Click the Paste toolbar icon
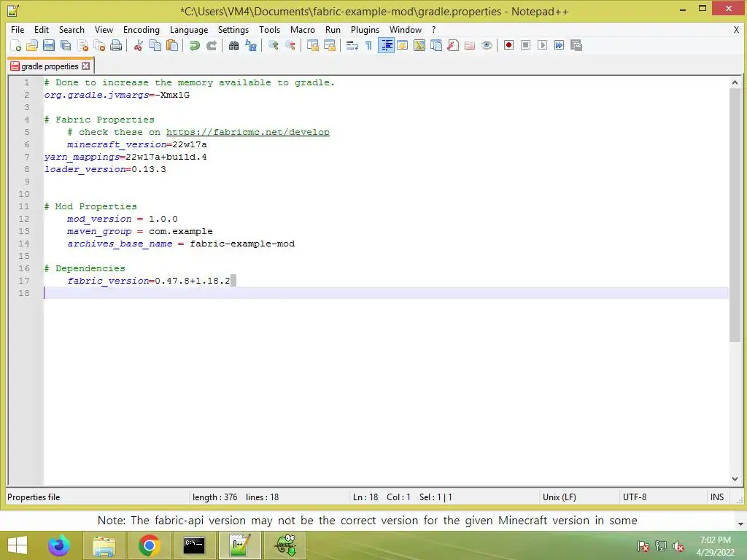This screenshot has width=747, height=560. [x=172, y=45]
